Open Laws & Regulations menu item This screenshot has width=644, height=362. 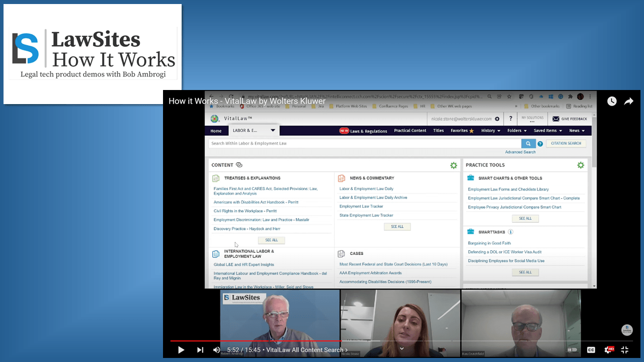(x=364, y=131)
